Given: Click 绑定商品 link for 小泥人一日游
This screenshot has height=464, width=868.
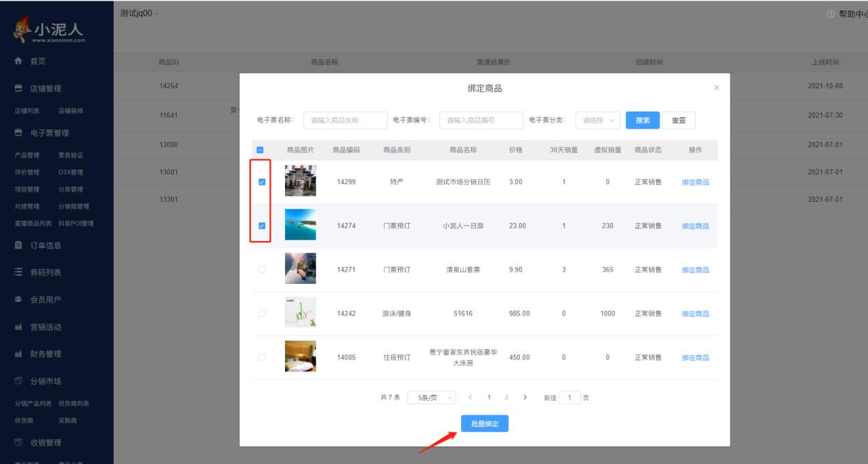Looking at the screenshot, I should tap(695, 225).
